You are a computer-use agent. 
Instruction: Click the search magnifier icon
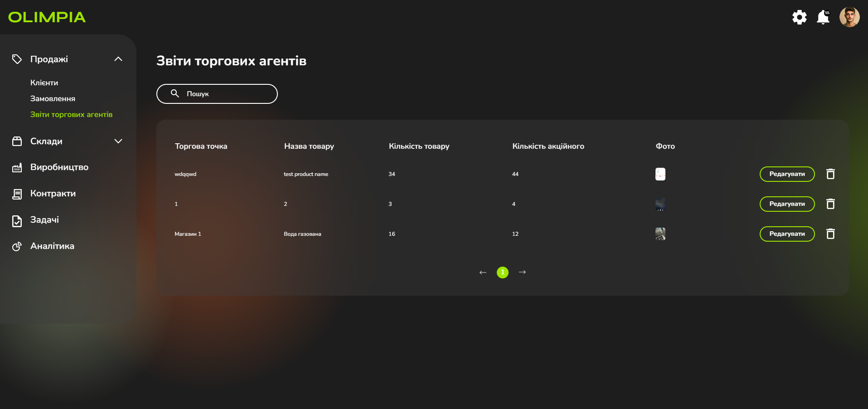pos(175,93)
